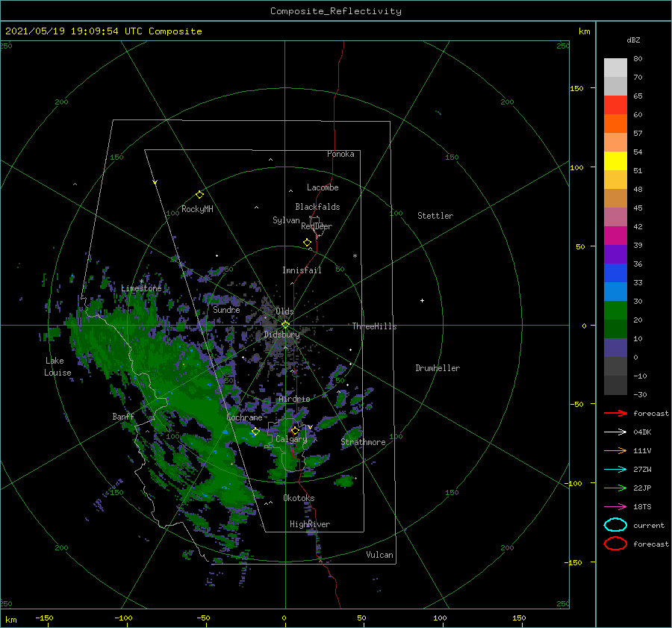Click the Olds city label
Viewport: 672px width, 628px height.
(x=284, y=311)
